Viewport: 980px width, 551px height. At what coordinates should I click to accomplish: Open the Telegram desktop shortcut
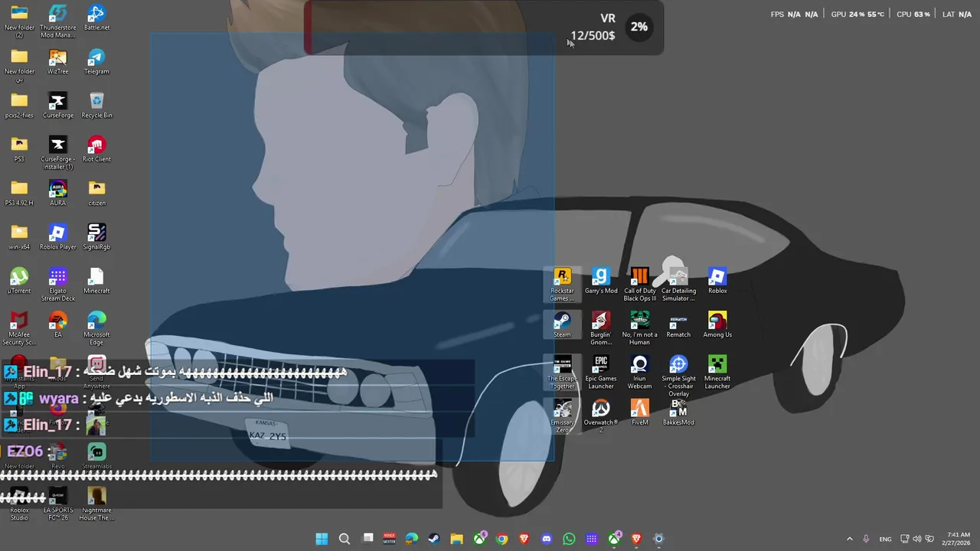(x=96, y=62)
